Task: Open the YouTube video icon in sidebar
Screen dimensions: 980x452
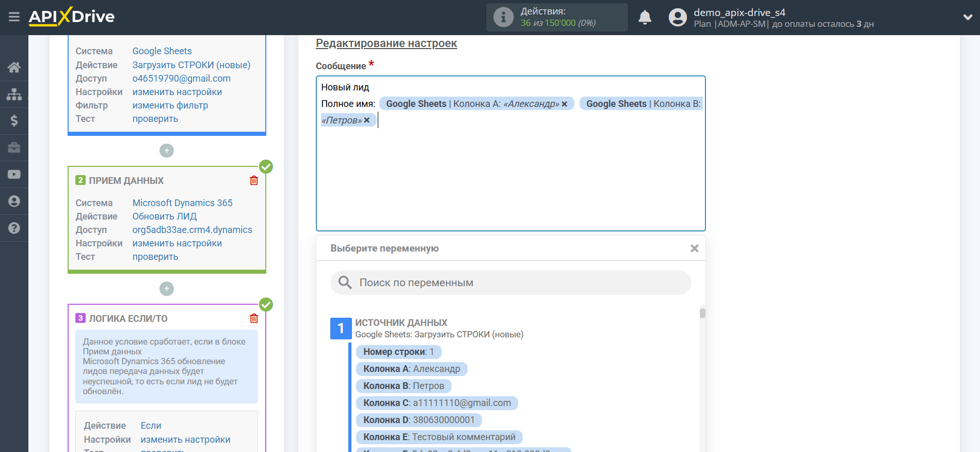Action: pos(14,175)
